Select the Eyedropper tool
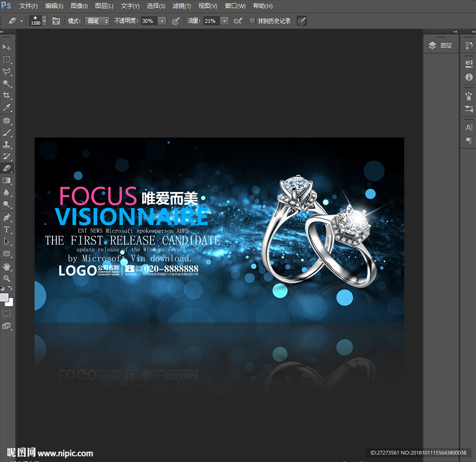The width and height of the screenshot is (476, 462). click(x=7, y=107)
